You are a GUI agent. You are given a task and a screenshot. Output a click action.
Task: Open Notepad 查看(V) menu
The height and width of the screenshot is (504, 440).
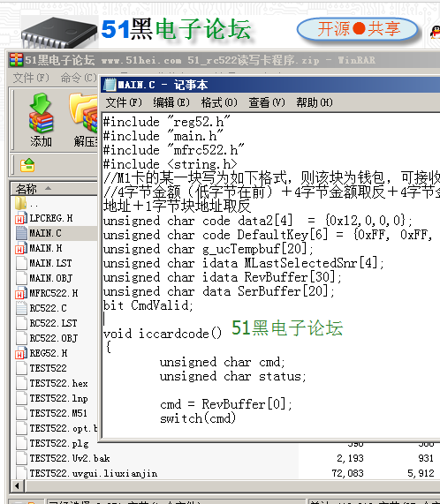[x=267, y=102]
